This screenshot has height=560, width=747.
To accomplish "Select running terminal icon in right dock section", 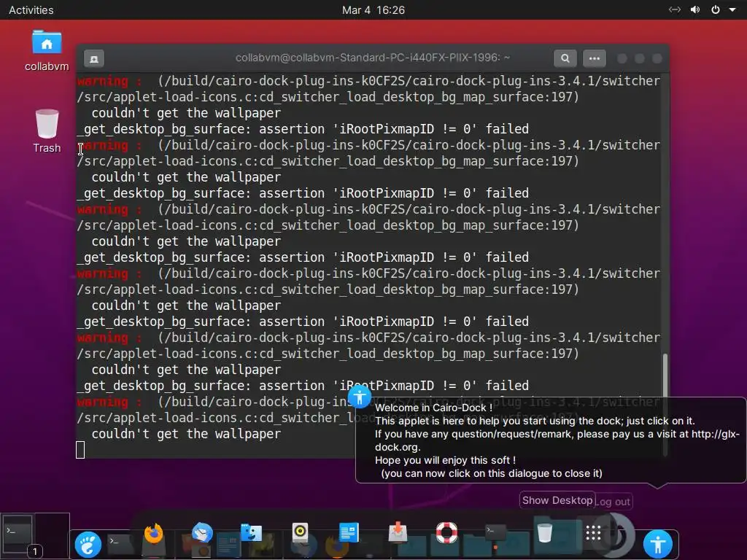I will click(495, 531).
